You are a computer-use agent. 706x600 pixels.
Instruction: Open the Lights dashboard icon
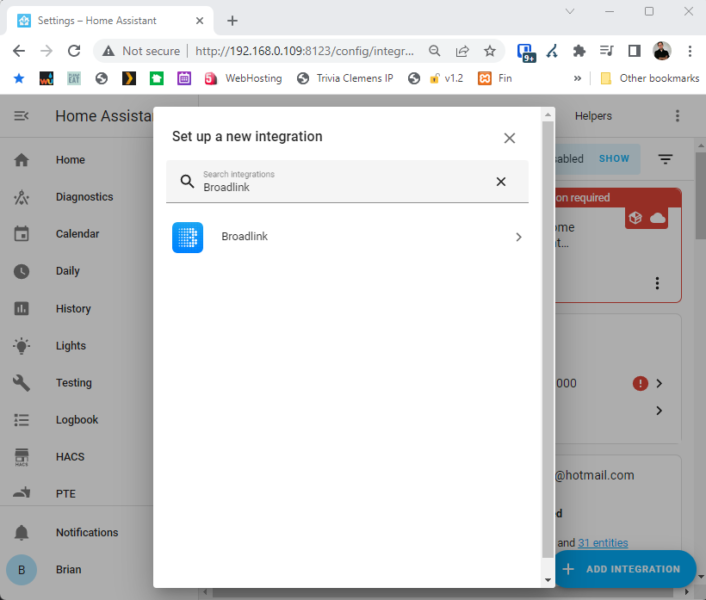pos(21,346)
